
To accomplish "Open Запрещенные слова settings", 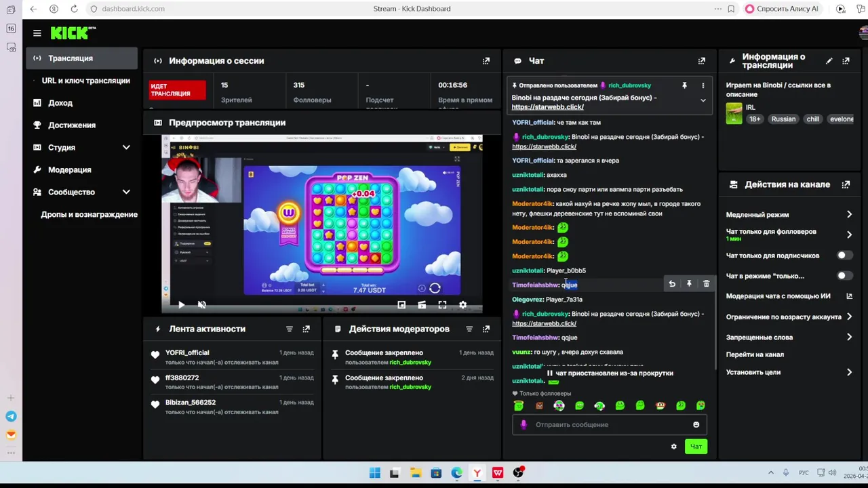I will pos(789,337).
